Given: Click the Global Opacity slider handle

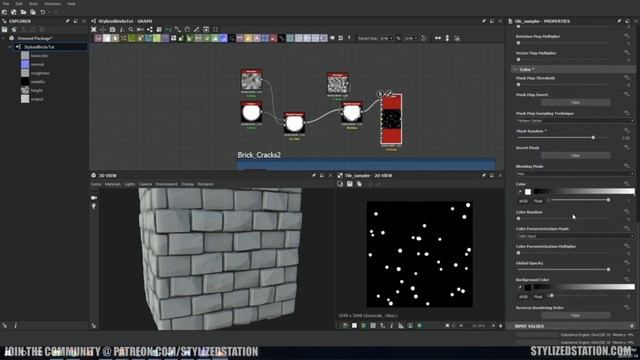Looking at the screenshot, I should click(608, 269).
